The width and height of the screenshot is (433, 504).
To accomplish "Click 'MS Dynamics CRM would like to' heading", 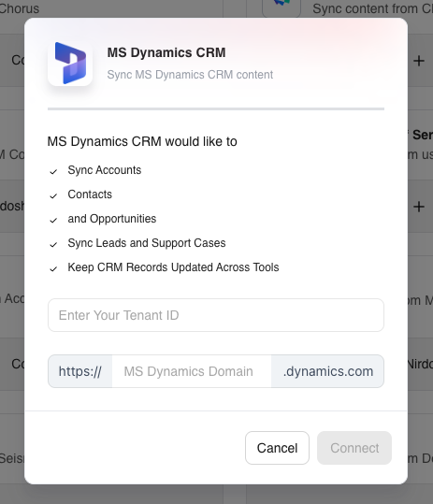I will click(x=142, y=141).
